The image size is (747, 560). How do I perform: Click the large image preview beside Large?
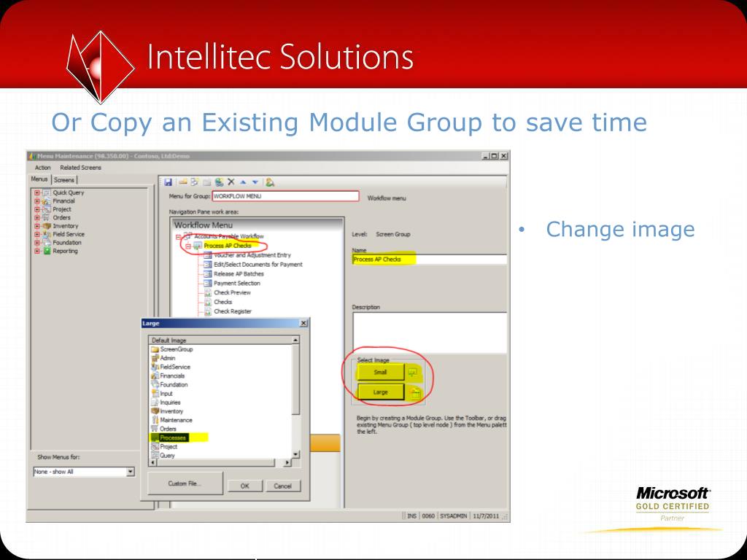point(415,392)
